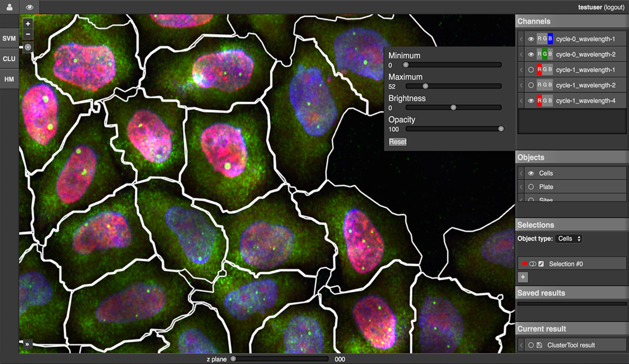Zoom out using the minus button
629x364 pixels.
click(28, 34)
